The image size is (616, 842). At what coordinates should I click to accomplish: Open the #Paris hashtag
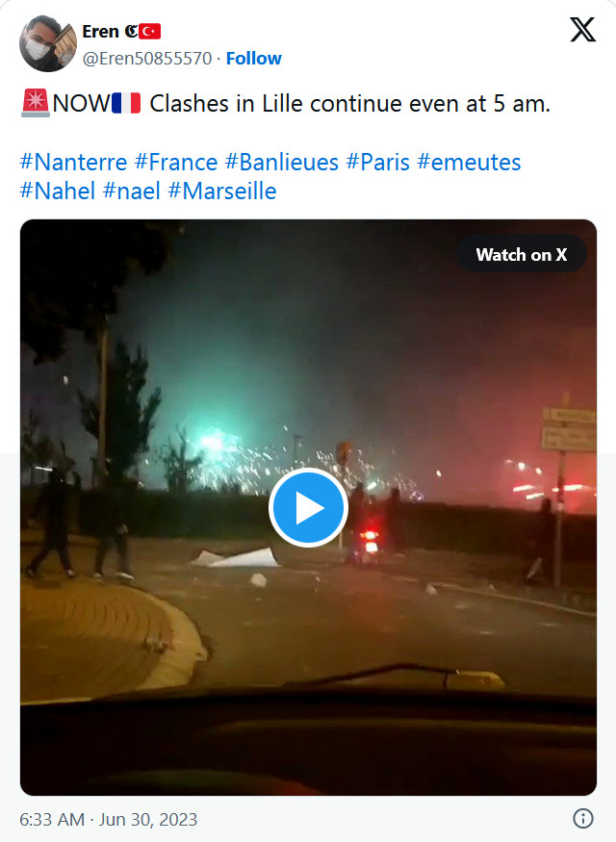coord(378,162)
